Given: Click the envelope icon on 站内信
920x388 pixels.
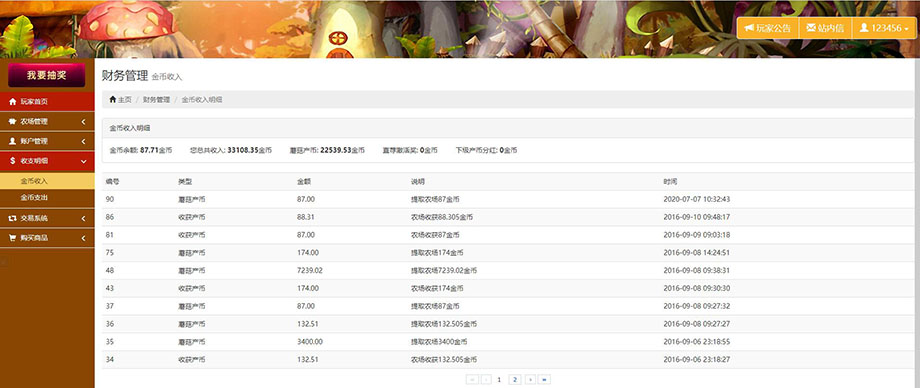Looking at the screenshot, I should pos(811,28).
